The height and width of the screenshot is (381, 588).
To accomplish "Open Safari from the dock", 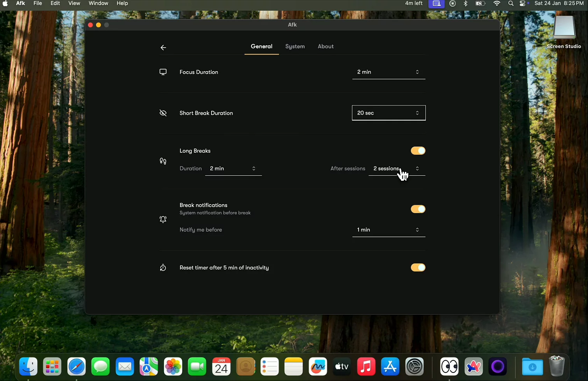I will pos(77,367).
